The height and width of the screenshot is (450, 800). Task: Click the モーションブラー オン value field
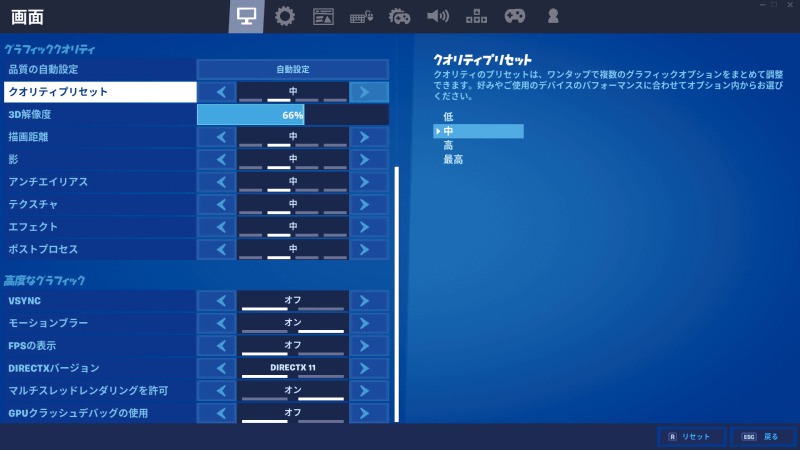293,323
